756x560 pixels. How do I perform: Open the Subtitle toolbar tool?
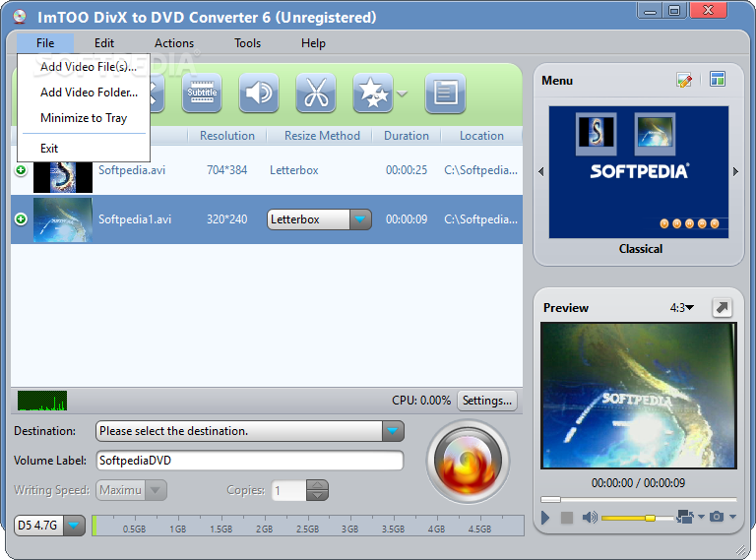pyautogui.click(x=202, y=93)
